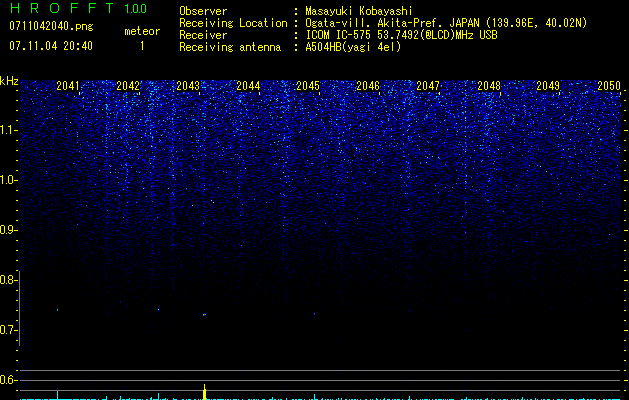The width and height of the screenshot is (629, 400).
Task: Click the Receiving Location label
Action: tap(233, 23)
